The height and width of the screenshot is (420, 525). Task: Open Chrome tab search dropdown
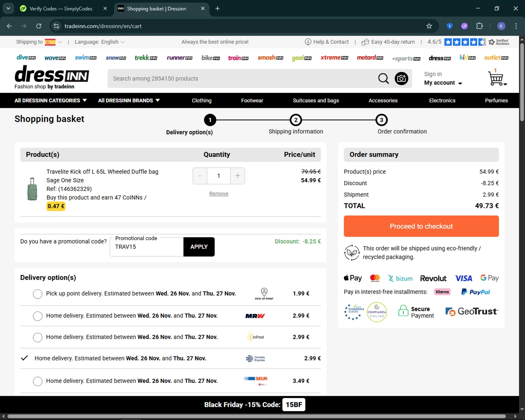[8, 8]
